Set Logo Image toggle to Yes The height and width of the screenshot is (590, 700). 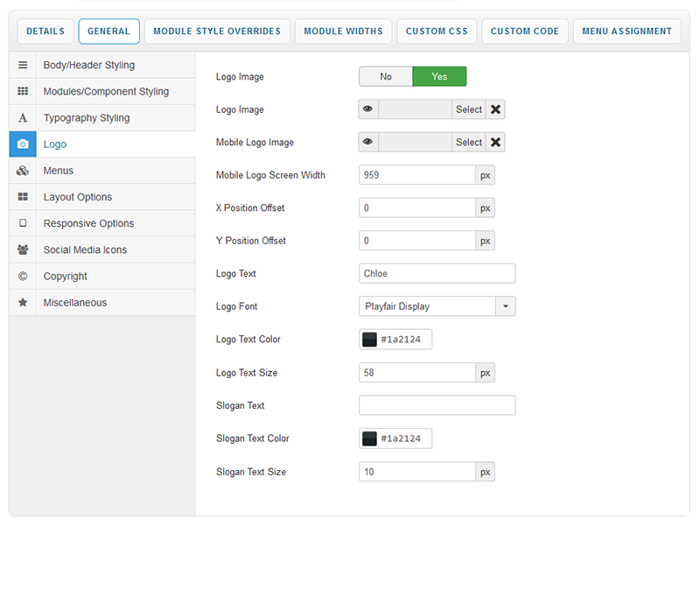point(439,77)
